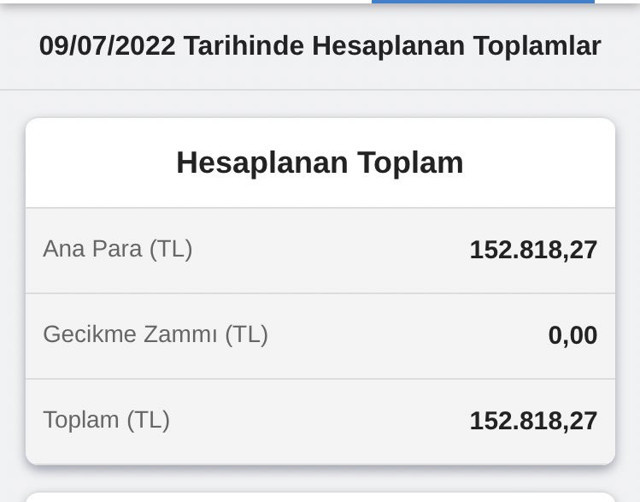The image size is (640, 502).
Task: Click the Ana Para (TL) label
Action: [x=117, y=249]
